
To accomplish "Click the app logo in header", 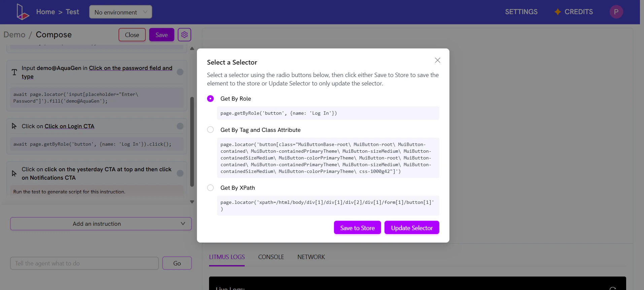I will (23, 12).
